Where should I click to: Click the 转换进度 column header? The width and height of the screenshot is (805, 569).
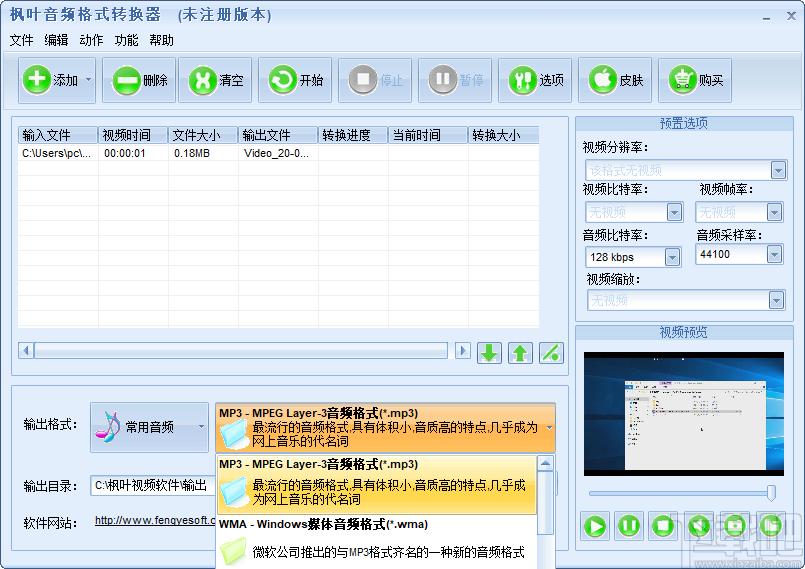(353, 135)
